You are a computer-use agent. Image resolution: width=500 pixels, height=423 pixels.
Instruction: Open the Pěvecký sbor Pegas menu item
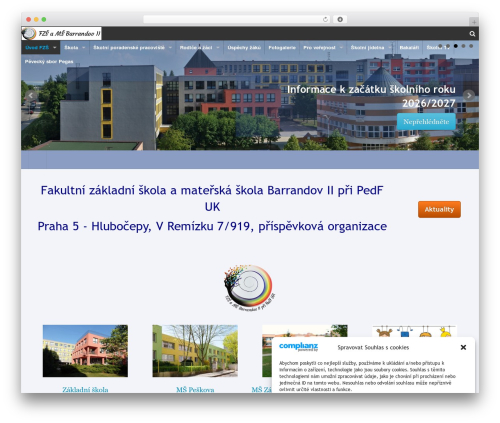49,62
